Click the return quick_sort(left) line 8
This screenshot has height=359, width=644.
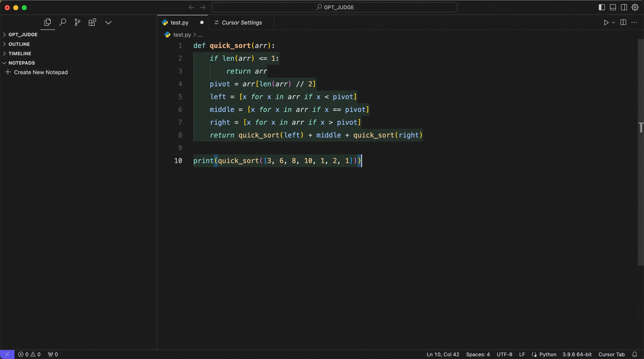[316, 135]
